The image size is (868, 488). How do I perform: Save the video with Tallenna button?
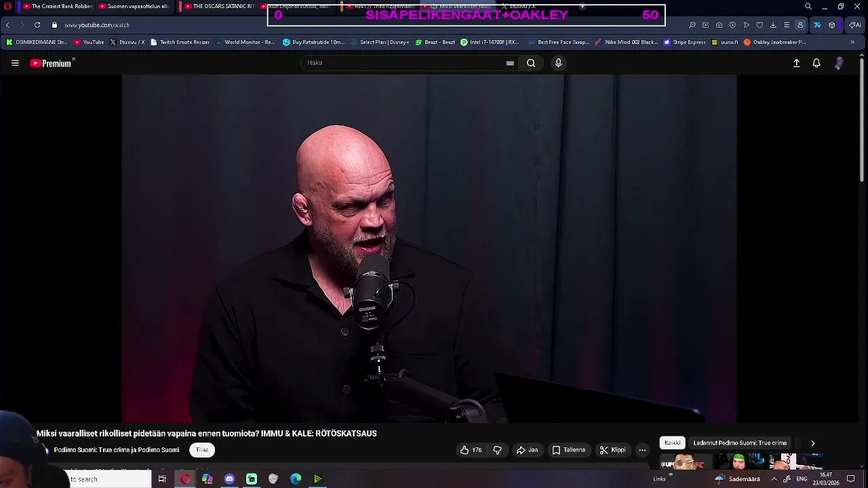coord(568,450)
